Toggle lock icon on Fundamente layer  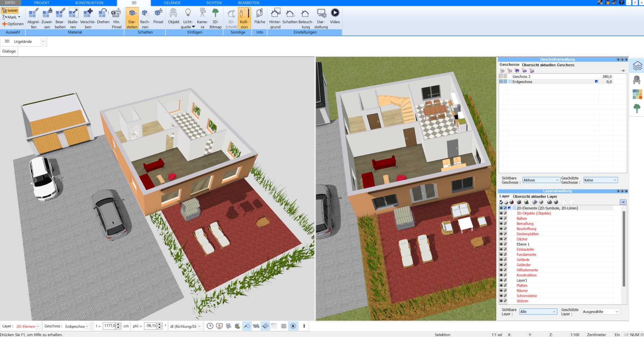[x=505, y=255]
